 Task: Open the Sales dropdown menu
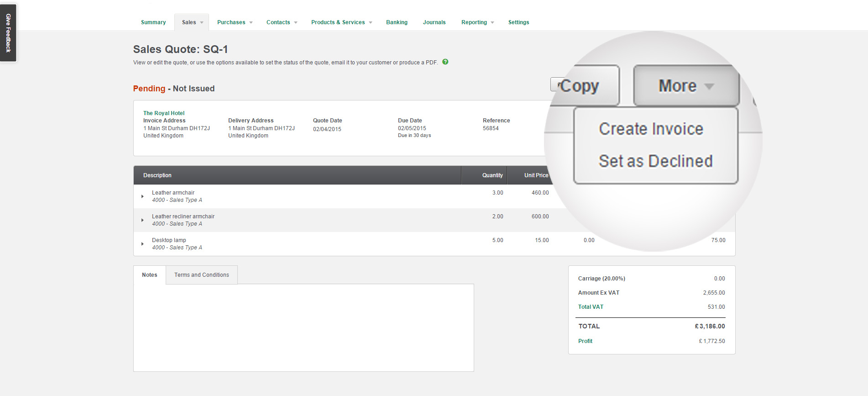(x=192, y=22)
